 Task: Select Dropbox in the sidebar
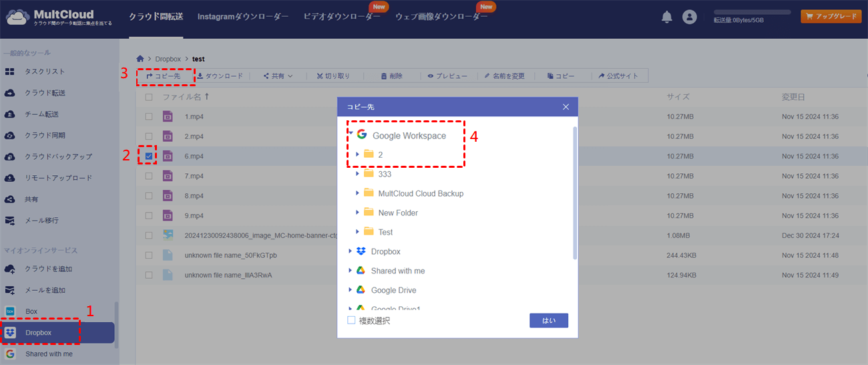click(x=57, y=332)
